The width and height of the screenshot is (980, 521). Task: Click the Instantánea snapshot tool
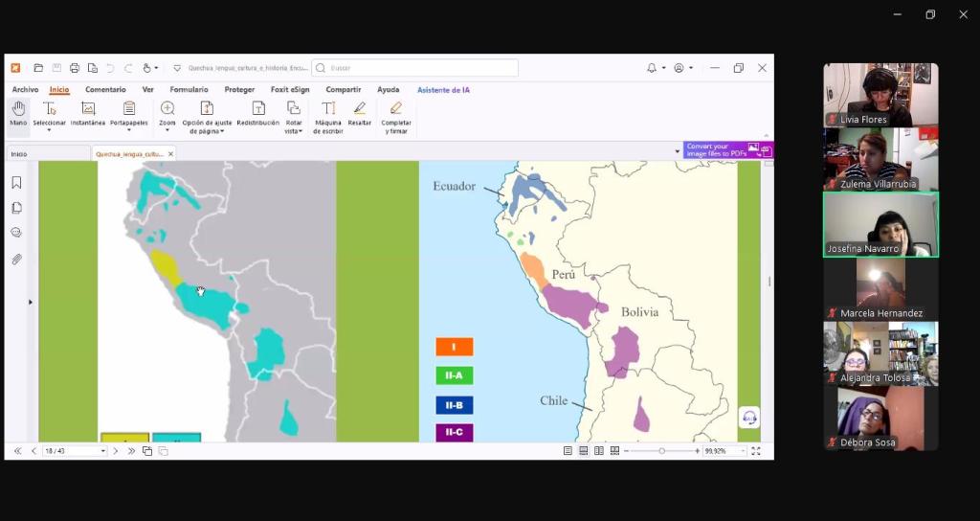point(88,114)
